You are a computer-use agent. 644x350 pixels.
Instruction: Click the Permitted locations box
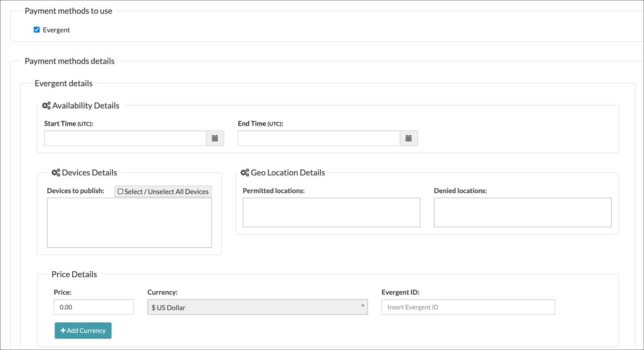coord(332,212)
